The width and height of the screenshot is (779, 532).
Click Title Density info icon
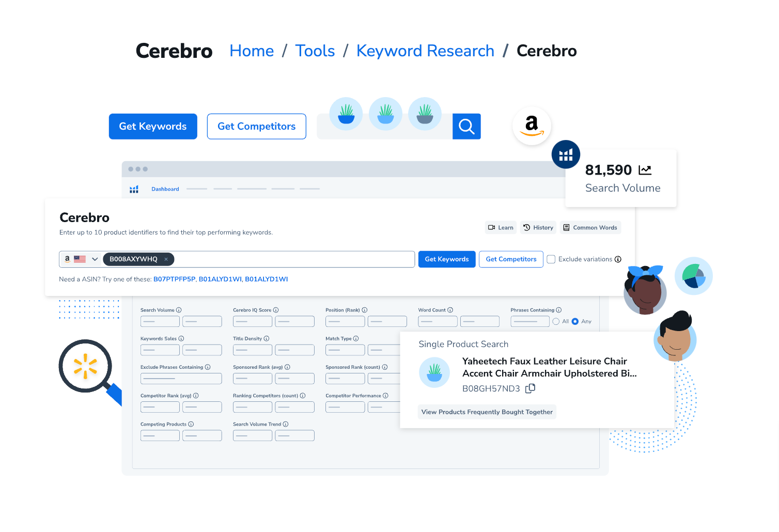[267, 338]
